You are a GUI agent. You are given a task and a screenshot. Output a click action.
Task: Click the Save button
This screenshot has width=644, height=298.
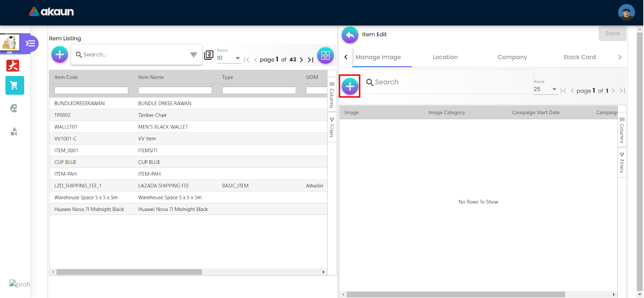pos(612,33)
